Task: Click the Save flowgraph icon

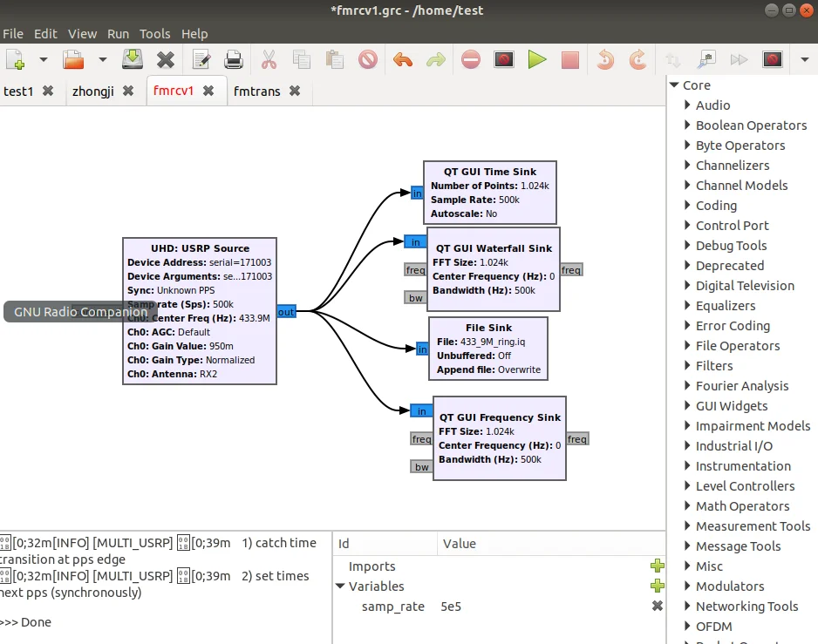Action: [132, 59]
